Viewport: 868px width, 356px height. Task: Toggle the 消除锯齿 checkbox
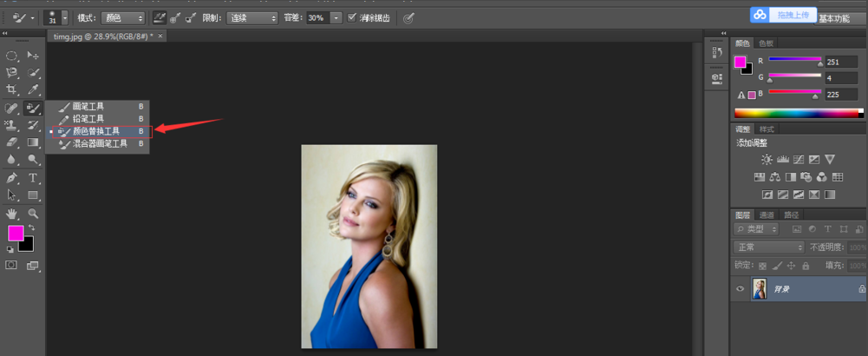tap(351, 17)
